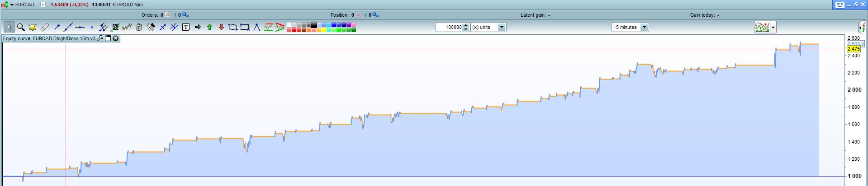Click the 1 000 axis value

click(854, 176)
